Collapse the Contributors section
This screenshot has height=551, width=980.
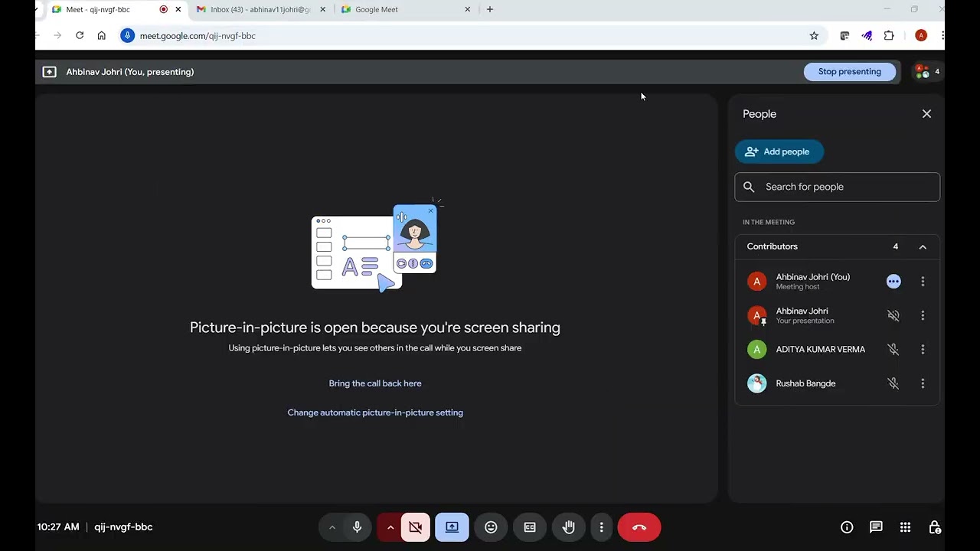pyautogui.click(x=923, y=246)
